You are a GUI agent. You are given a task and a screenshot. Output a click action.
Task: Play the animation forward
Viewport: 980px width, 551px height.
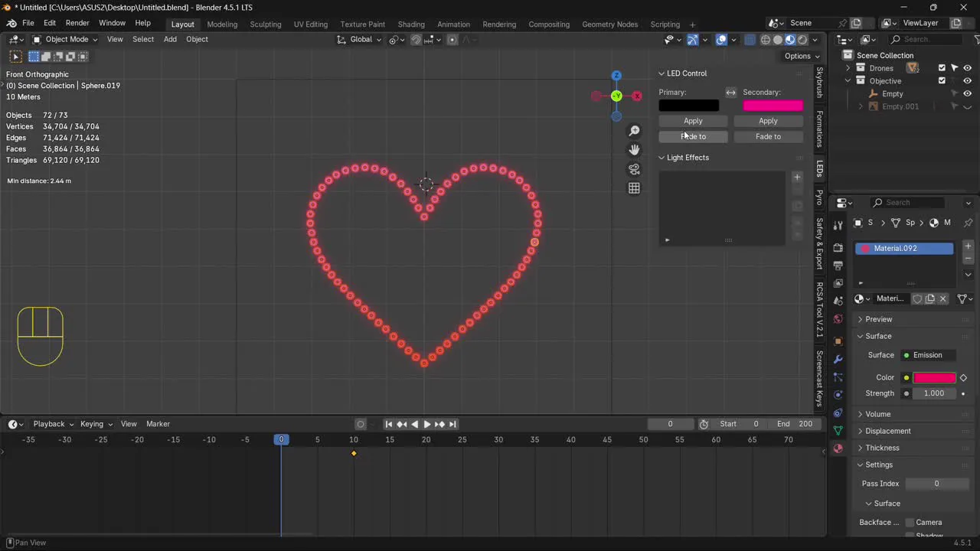click(427, 424)
